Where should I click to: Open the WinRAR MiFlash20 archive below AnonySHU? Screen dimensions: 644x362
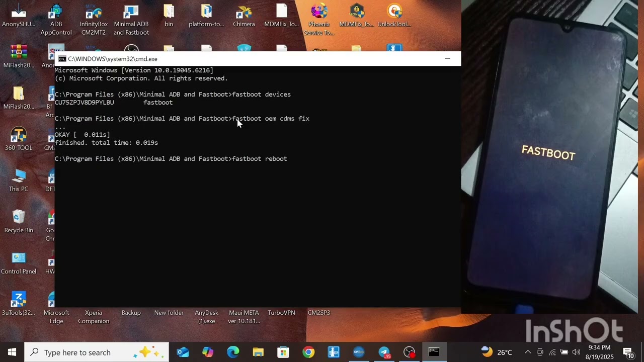[19, 57]
